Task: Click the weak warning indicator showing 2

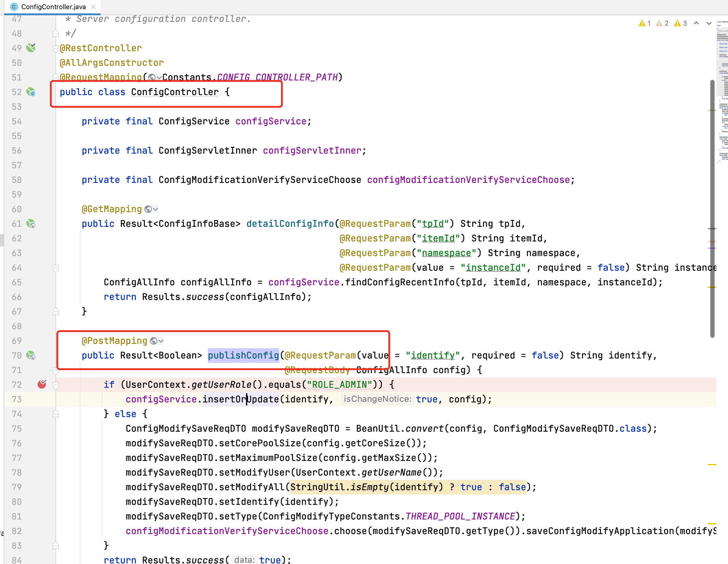Action: point(662,23)
